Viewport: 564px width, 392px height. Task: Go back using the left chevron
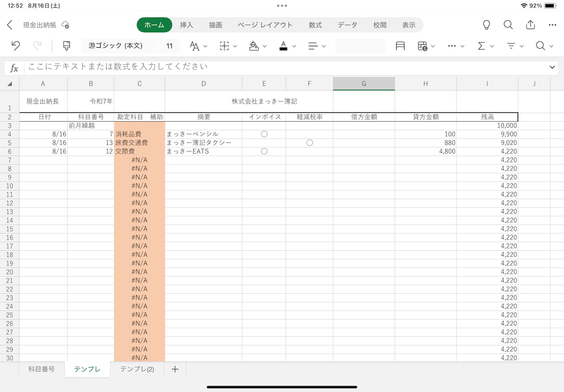10,25
